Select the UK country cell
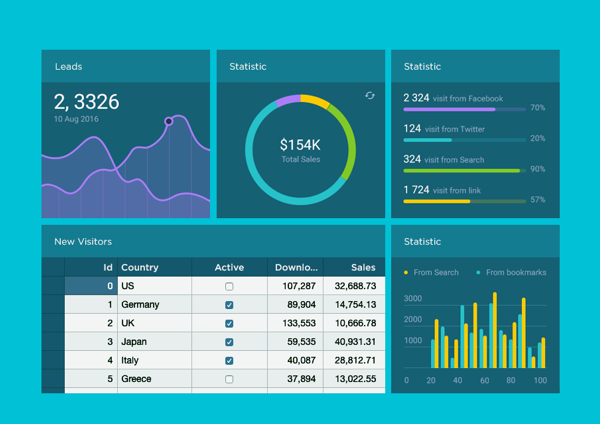Image resolution: width=600 pixels, height=424 pixels. tap(155, 323)
